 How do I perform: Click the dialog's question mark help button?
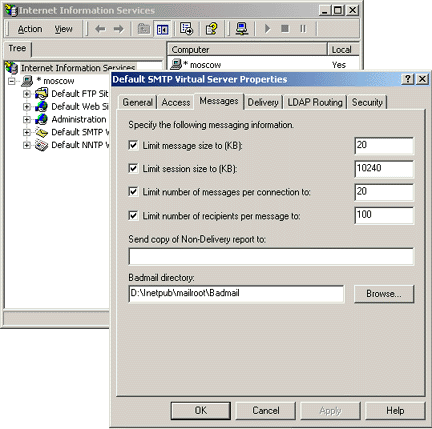tap(408, 79)
